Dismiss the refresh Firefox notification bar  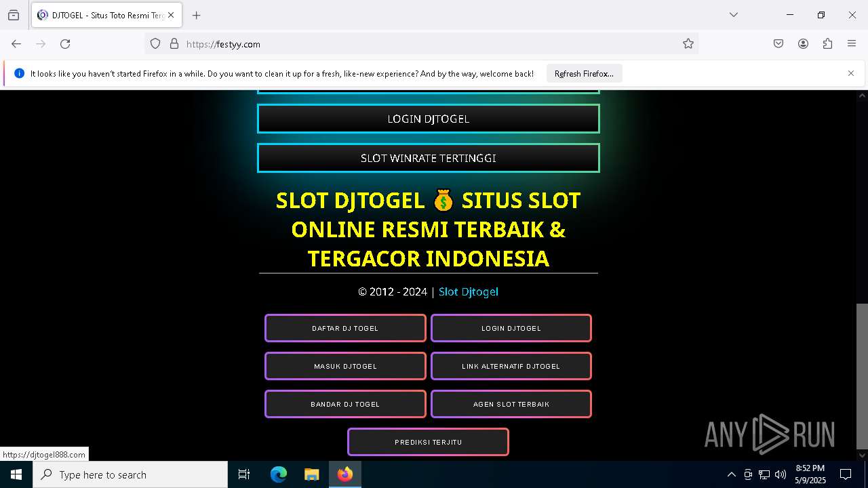pyautogui.click(x=851, y=73)
